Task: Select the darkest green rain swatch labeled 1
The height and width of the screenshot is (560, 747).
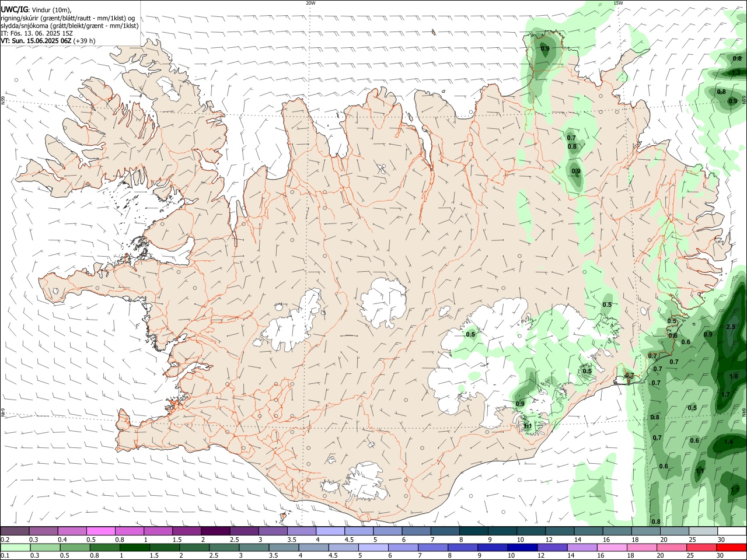Action: (135, 547)
